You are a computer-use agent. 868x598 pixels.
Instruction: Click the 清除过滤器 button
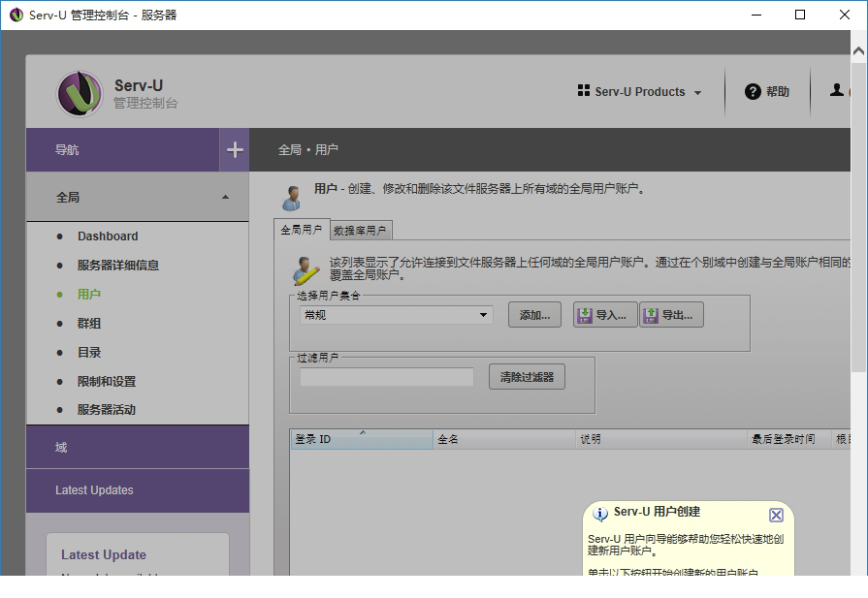click(x=527, y=377)
